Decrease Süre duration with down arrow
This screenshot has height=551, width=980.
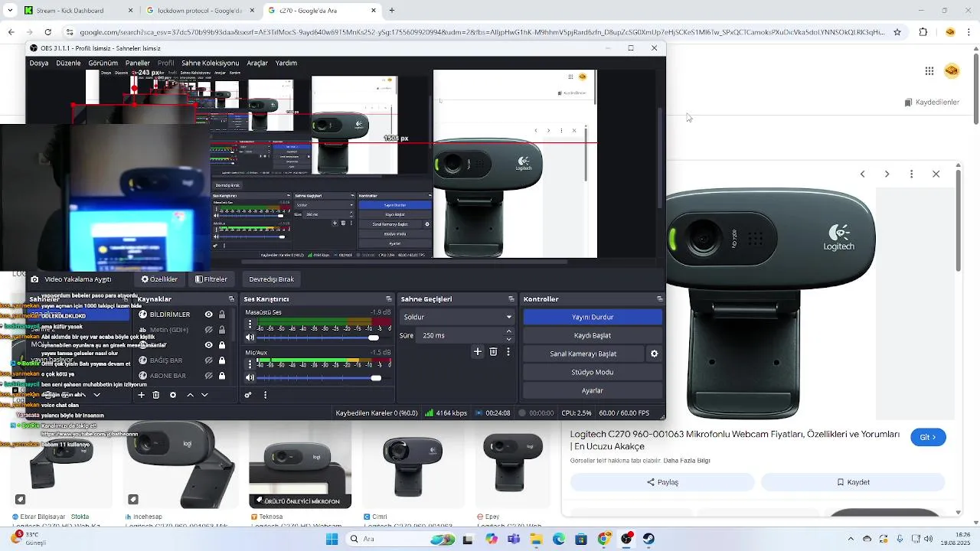509,339
